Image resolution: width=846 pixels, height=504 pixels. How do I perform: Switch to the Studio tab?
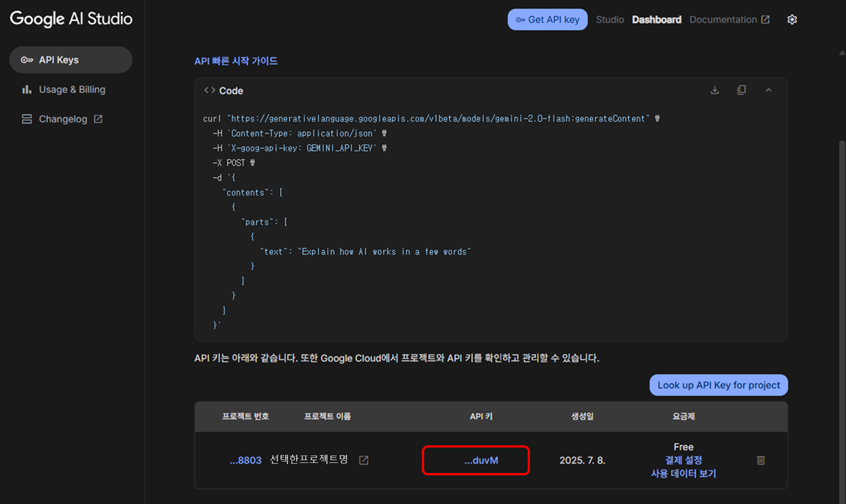point(610,20)
